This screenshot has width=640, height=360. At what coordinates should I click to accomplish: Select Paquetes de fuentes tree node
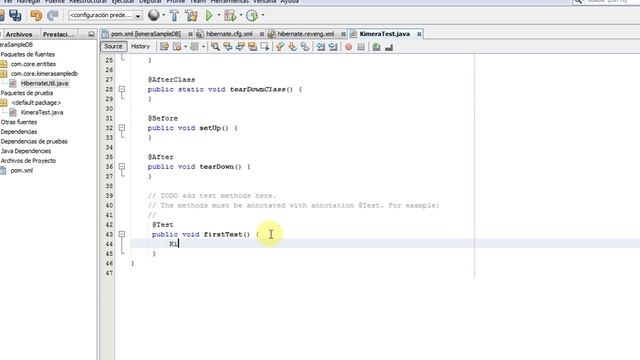click(x=27, y=54)
